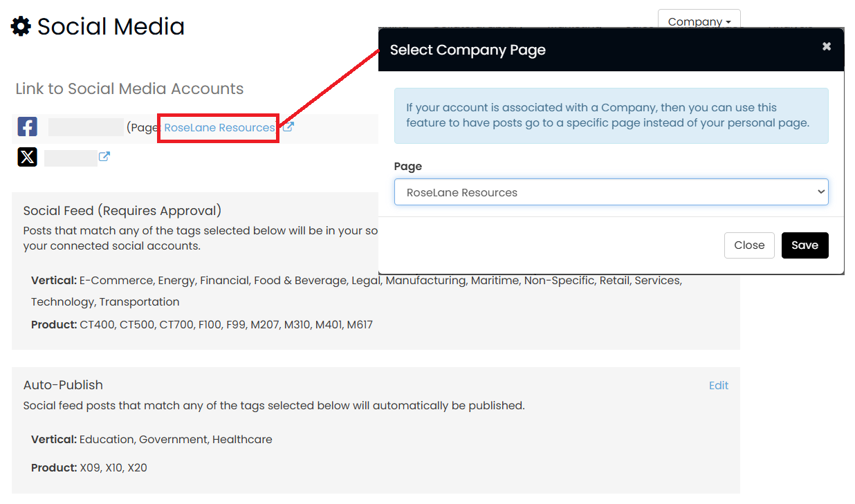Close the Select Company Page dialog via X

tap(827, 46)
